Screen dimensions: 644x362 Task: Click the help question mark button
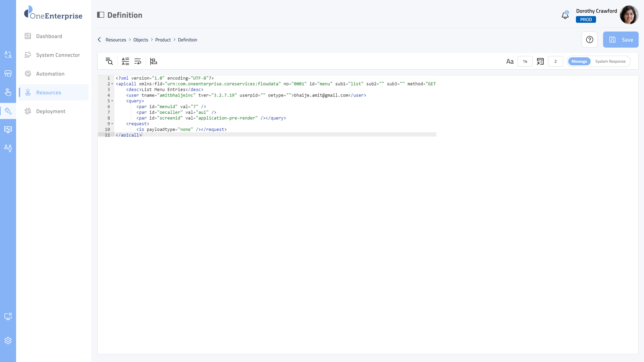click(x=590, y=40)
